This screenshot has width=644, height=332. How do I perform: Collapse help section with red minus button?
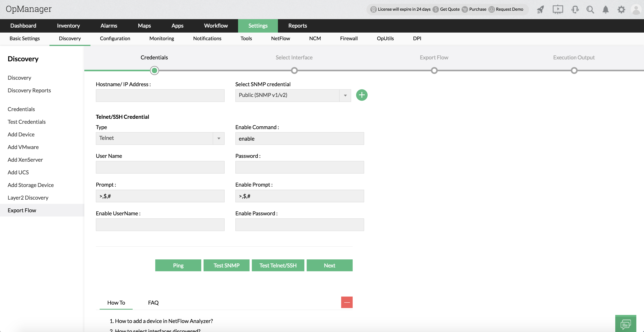point(347,302)
